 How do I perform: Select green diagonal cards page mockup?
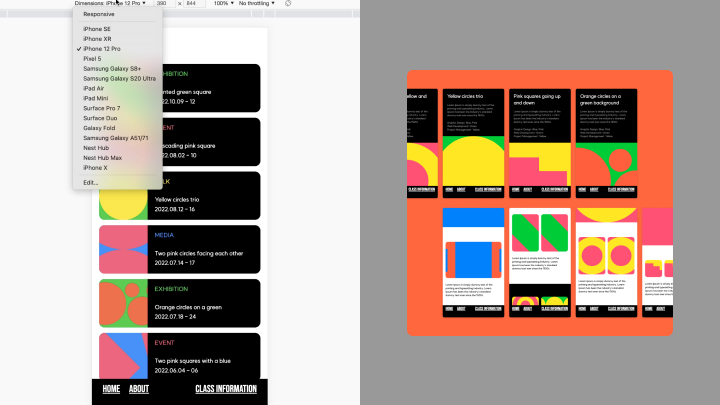[x=540, y=262]
